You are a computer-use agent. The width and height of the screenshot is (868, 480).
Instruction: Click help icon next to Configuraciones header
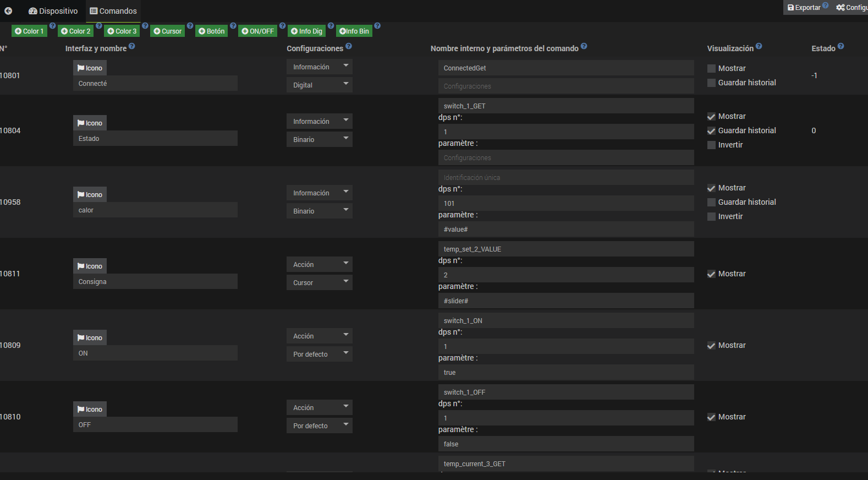pos(349,47)
